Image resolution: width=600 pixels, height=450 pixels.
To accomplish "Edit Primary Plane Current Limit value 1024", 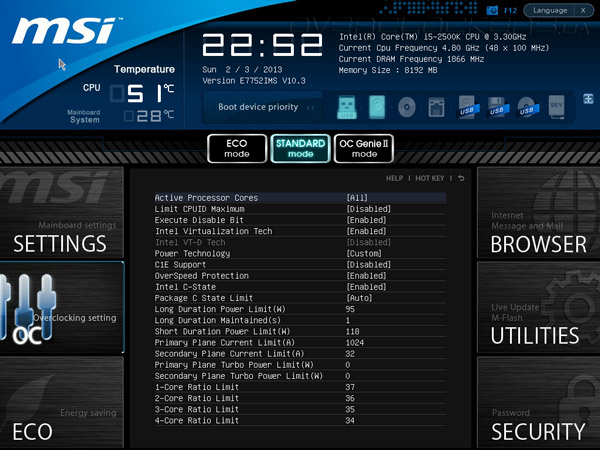I will (355, 342).
